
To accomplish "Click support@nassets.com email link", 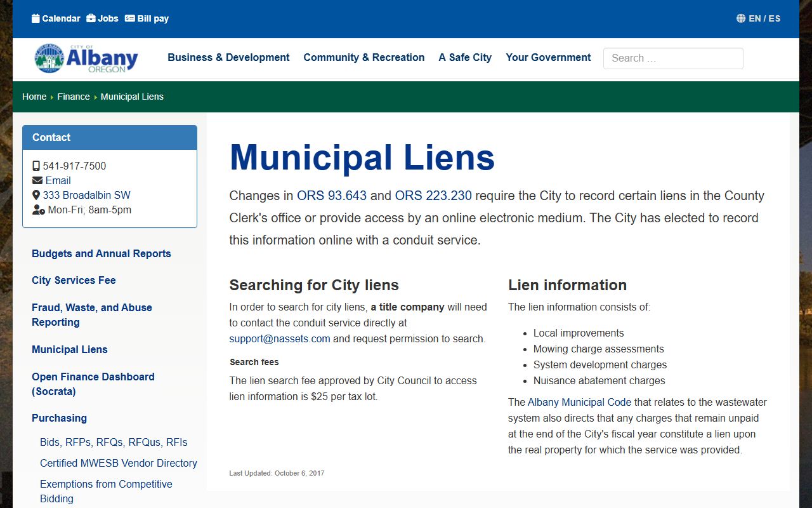I will pos(280,338).
